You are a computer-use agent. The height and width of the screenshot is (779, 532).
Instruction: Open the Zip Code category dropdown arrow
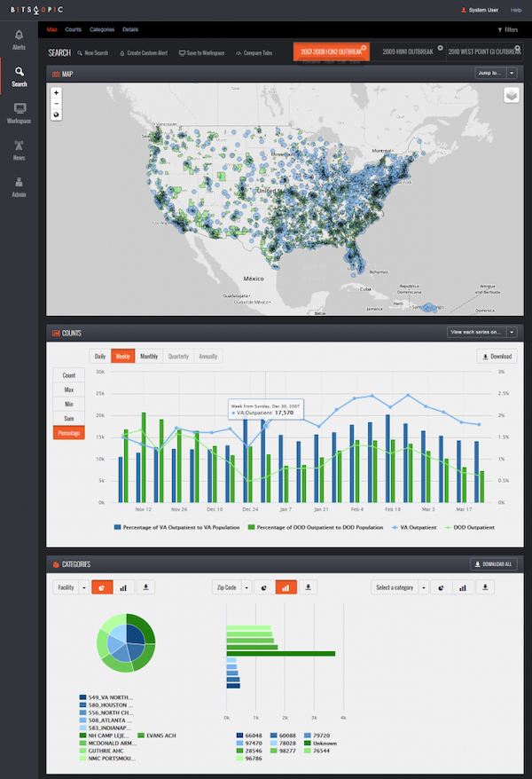(x=246, y=587)
